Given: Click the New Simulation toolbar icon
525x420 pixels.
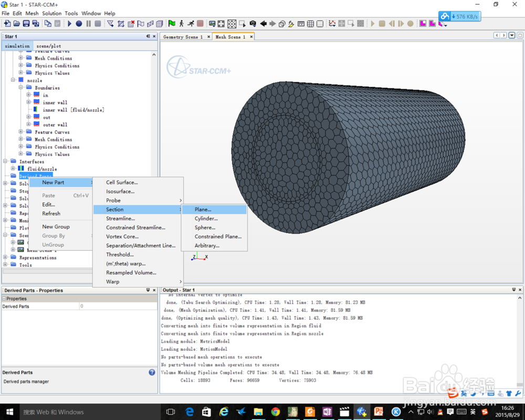Looking at the screenshot, I should [7, 24].
